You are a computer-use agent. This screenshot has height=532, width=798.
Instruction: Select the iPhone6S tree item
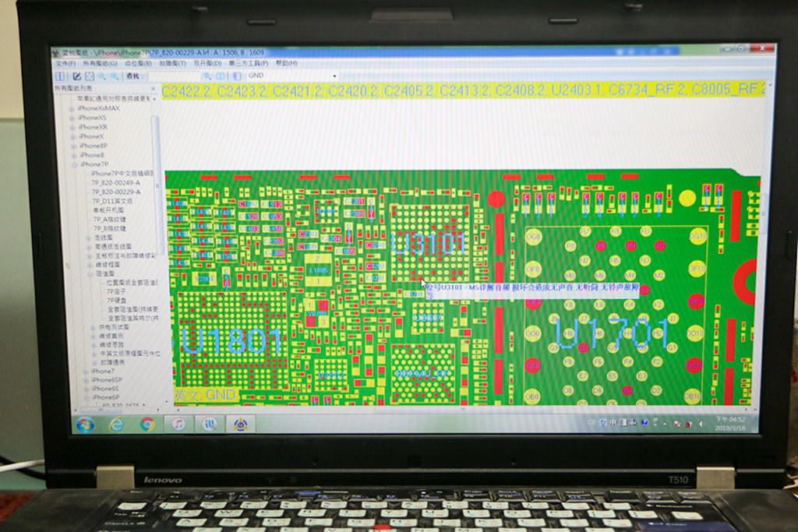pyautogui.click(x=105, y=389)
